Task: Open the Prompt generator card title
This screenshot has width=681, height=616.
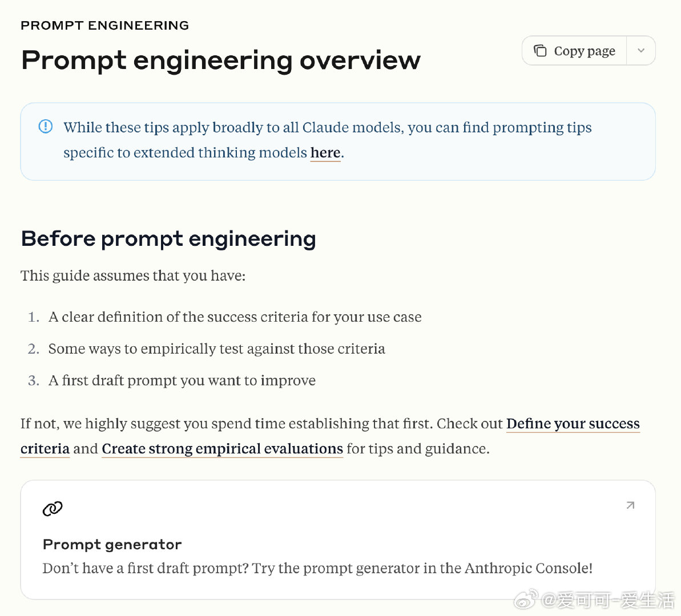Action: click(x=112, y=544)
